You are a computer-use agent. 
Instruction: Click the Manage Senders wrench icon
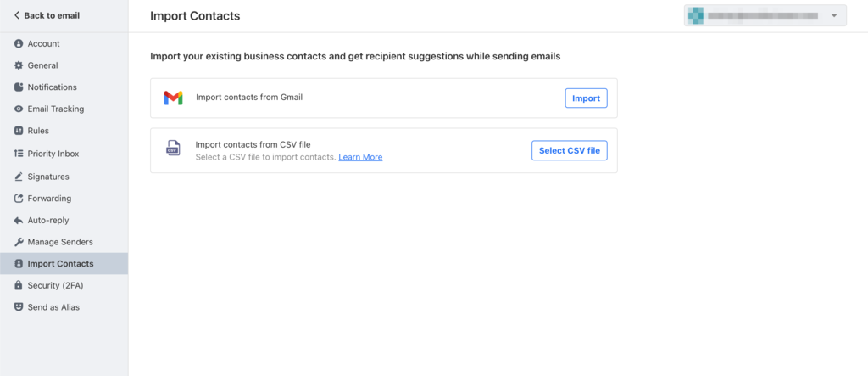(x=19, y=242)
